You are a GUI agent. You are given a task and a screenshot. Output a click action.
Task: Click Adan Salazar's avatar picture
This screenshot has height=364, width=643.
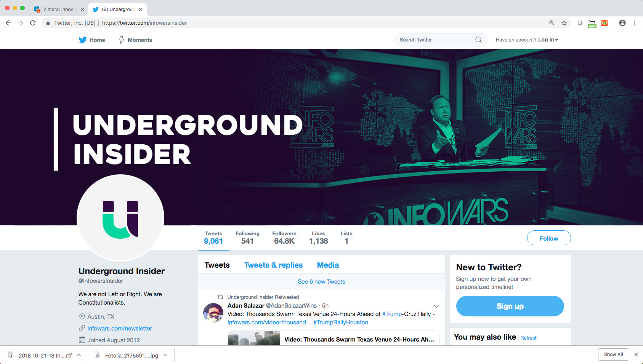(x=213, y=313)
